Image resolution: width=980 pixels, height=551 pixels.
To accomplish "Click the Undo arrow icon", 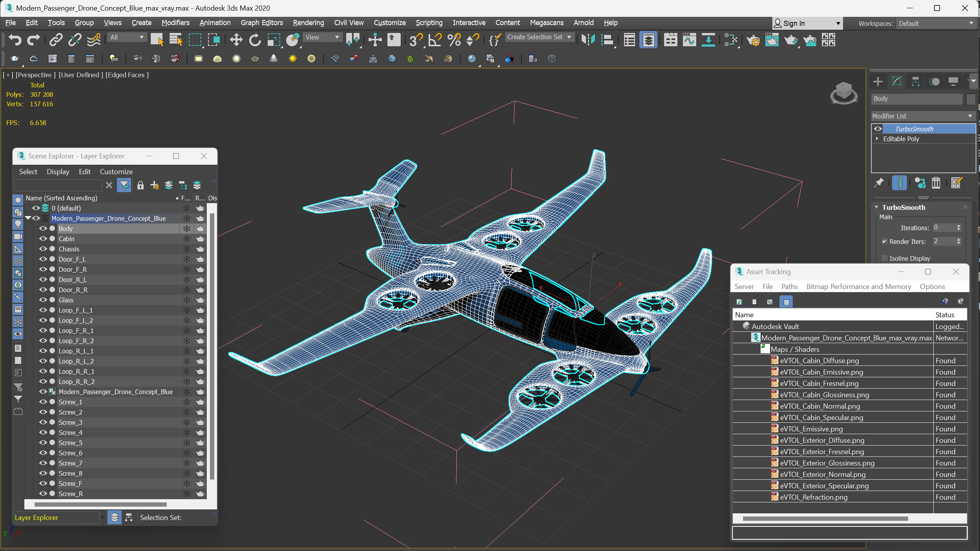I will [x=15, y=40].
